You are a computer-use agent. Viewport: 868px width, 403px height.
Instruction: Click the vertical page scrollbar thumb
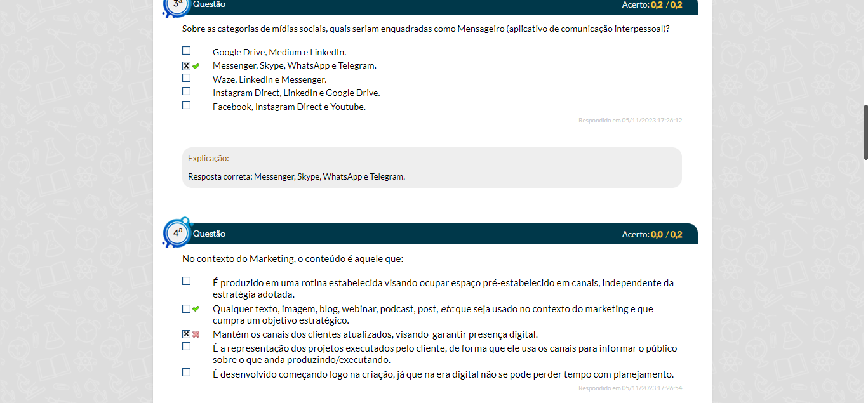pyautogui.click(x=865, y=132)
